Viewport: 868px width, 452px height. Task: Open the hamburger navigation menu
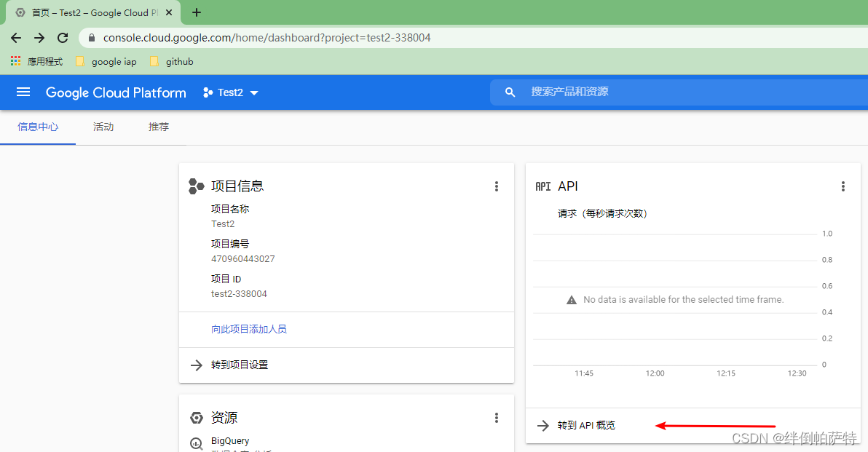(x=23, y=92)
